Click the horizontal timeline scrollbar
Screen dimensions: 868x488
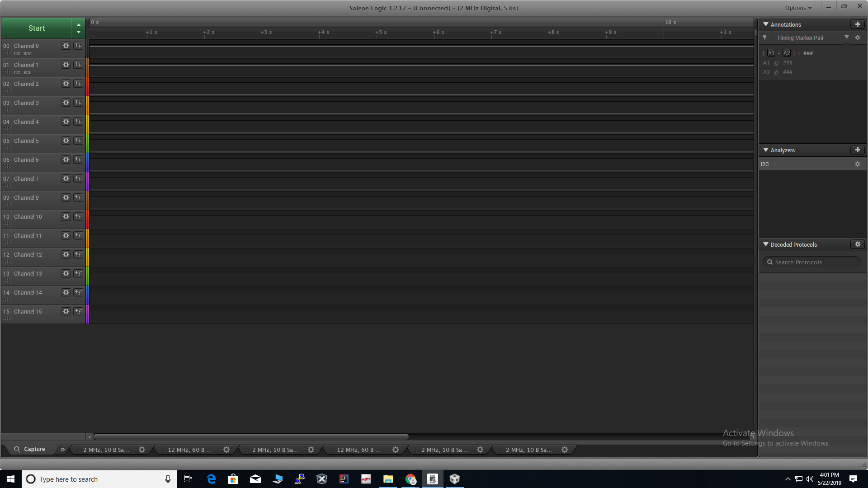pyautogui.click(x=251, y=437)
